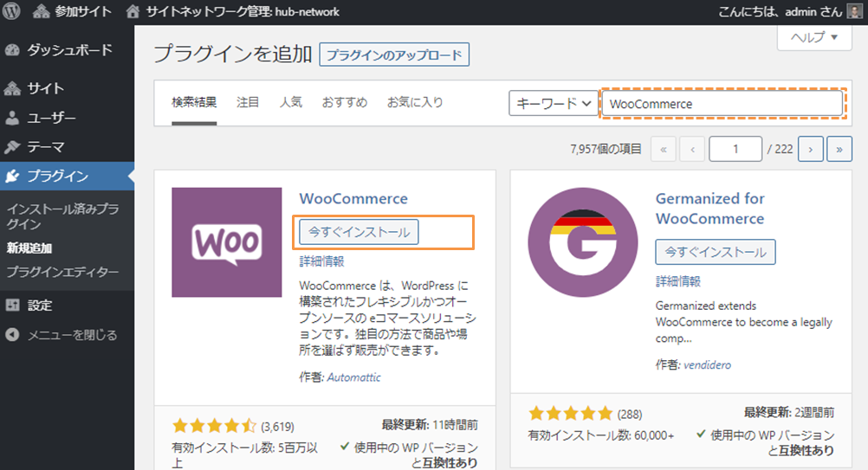
Task: Open the WooCommerce plugin title link
Action: point(353,198)
